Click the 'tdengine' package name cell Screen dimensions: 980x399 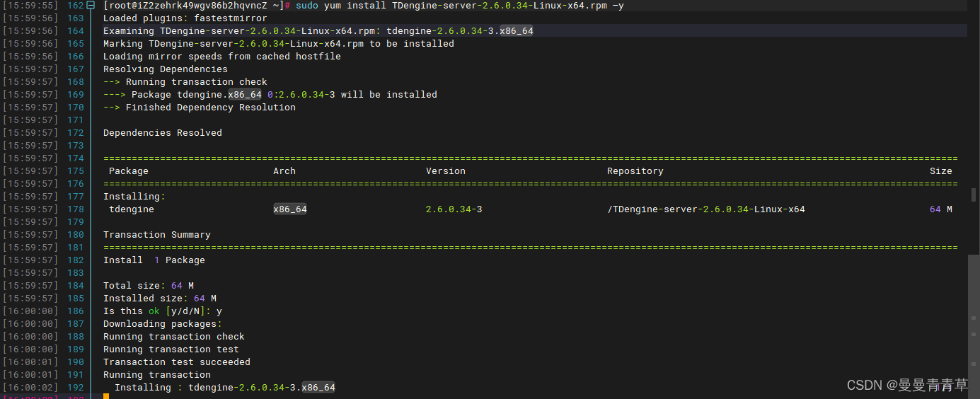(x=132, y=209)
